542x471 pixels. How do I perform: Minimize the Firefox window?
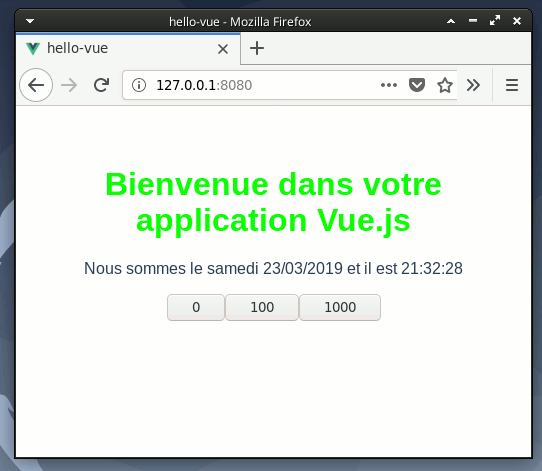473,21
